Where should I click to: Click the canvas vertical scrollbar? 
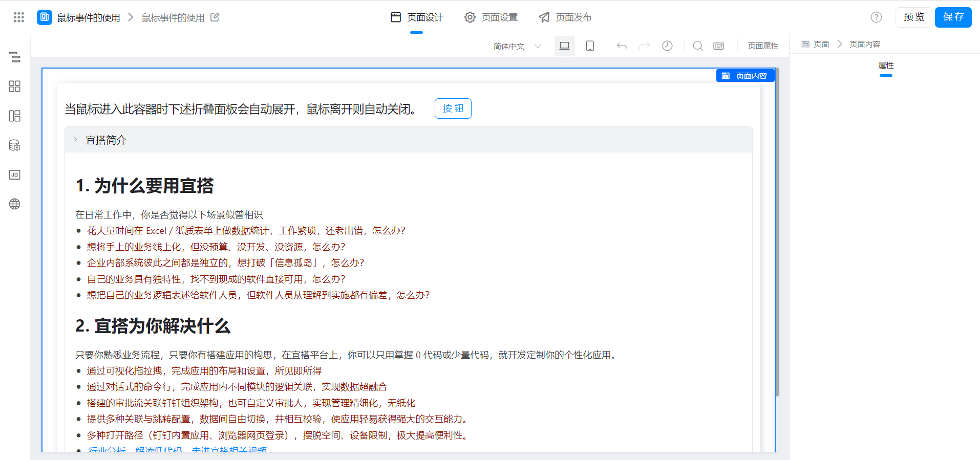pos(777,232)
